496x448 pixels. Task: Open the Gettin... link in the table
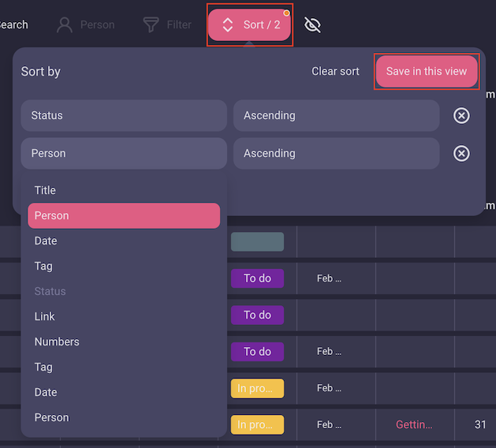point(414,424)
